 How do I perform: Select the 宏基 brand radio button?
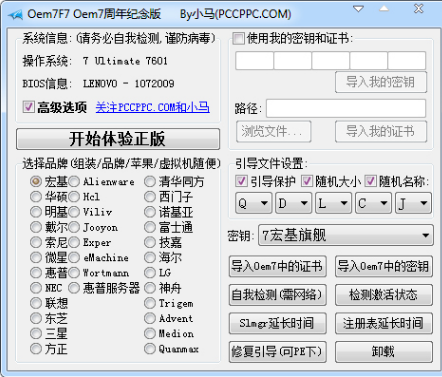click(x=36, y=181)
